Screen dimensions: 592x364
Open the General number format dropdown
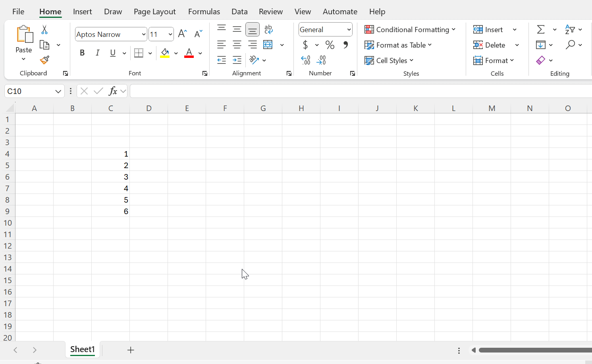click(349, 30)
